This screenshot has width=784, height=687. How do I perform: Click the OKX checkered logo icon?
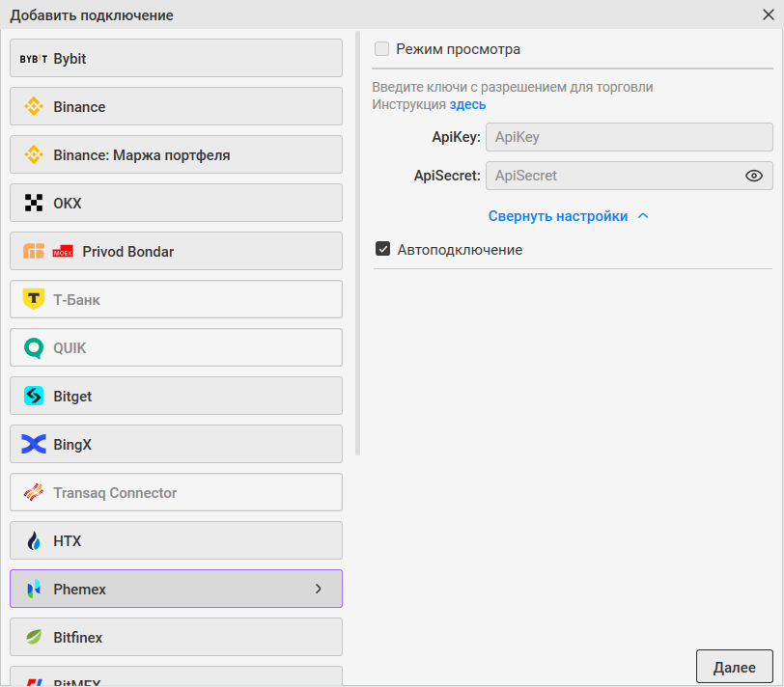34,204
